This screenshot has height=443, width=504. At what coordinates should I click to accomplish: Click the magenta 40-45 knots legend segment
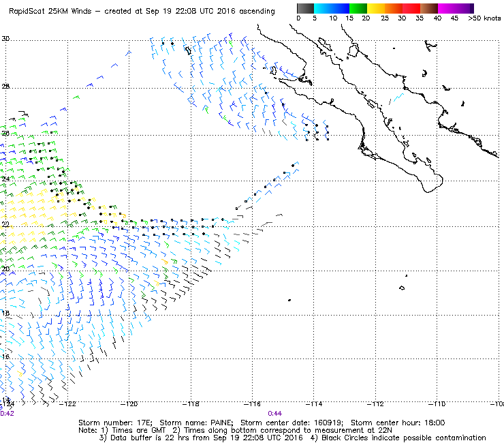(447, 8)
